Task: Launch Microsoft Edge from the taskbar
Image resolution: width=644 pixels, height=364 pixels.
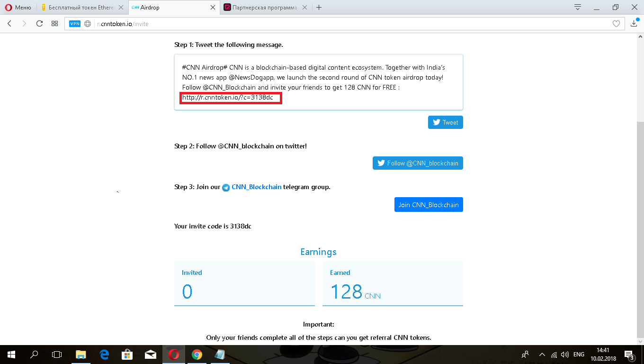Action: click(104, 354)
